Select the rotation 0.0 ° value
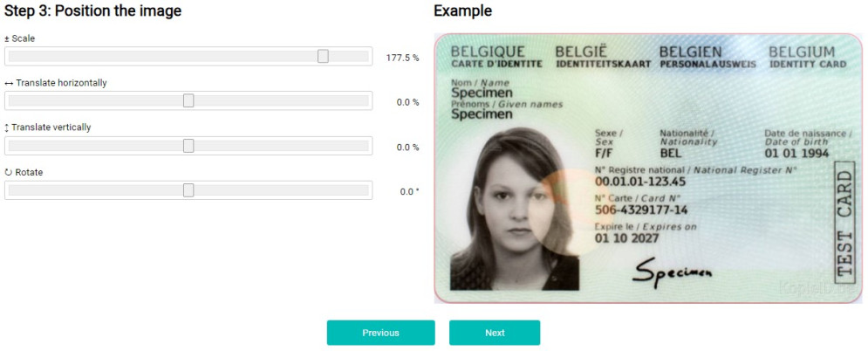This screenshot has height=351, width=868. [x=410, y=192]
